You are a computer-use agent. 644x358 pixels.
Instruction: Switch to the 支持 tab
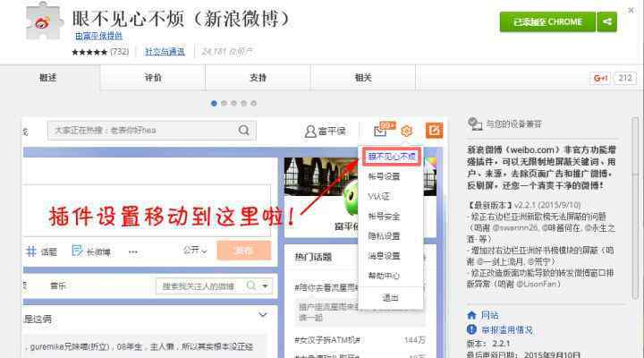coord(258,78)
